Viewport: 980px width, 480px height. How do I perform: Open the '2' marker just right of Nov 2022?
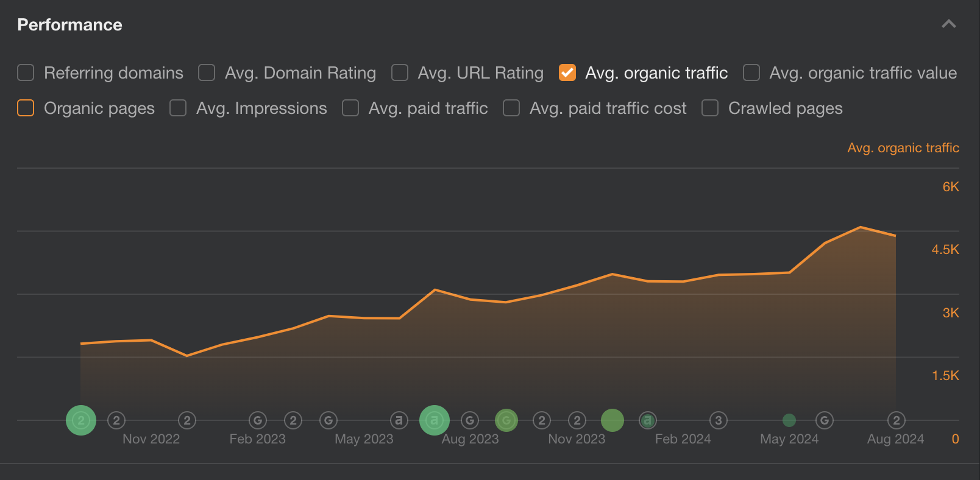point(187,420)
